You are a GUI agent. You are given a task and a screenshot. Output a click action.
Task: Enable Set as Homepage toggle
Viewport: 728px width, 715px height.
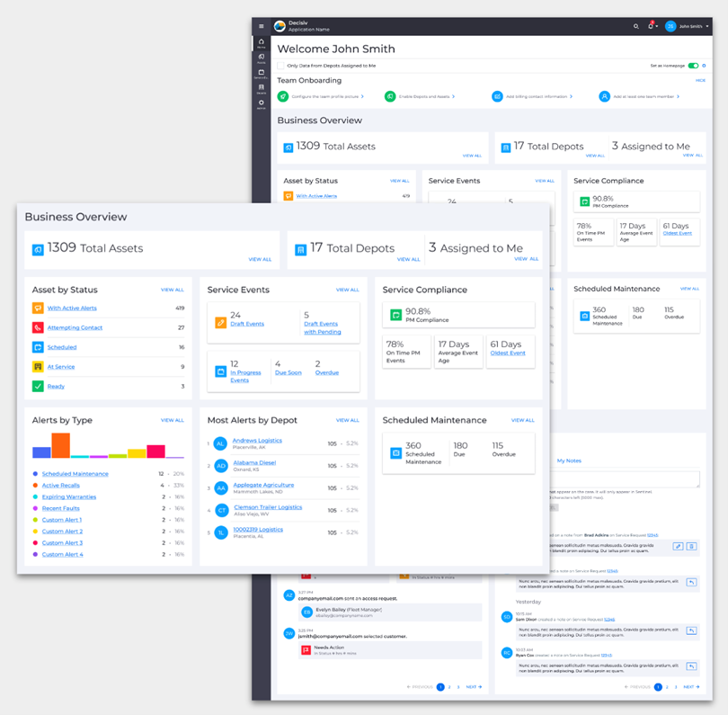693,65
